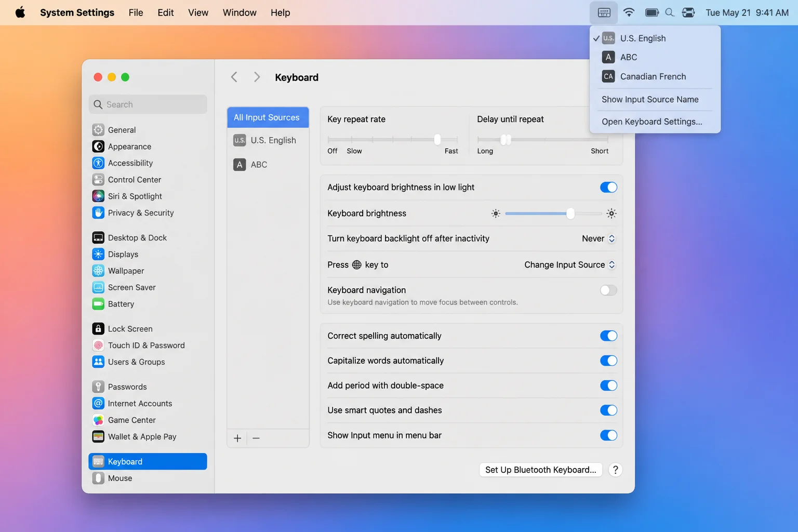Image resolution: width=798 pixels, height=532 pixels.
Task: Open Control Center icon in menu bar
Action: tap(688, 12)
